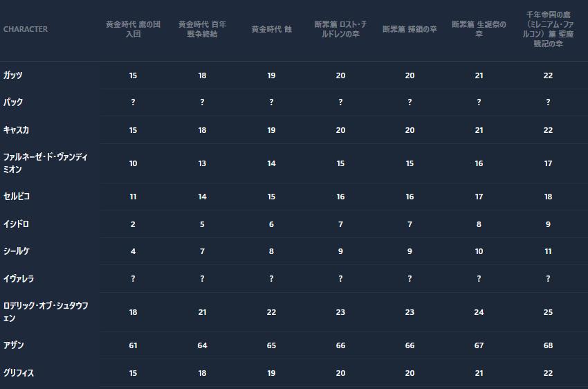This screenshot has height=389, width=588.
Task: Click the セルピコ character name
Action: coord(17,197)
